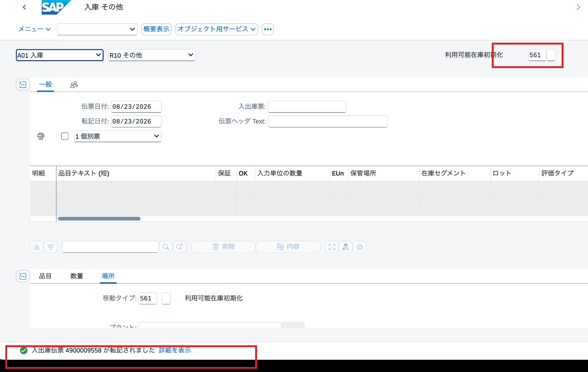
Task: Click the 移動タイプ 561 field
Action: (x=148, y=298)
